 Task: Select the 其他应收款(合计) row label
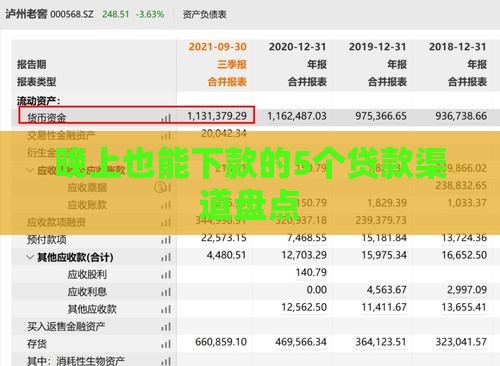[x=75, y=257]
